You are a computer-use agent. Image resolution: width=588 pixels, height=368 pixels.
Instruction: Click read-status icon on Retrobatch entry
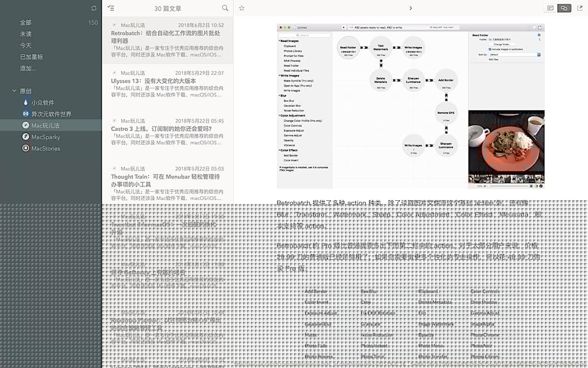pyautogui.click(x=114, y=25)
